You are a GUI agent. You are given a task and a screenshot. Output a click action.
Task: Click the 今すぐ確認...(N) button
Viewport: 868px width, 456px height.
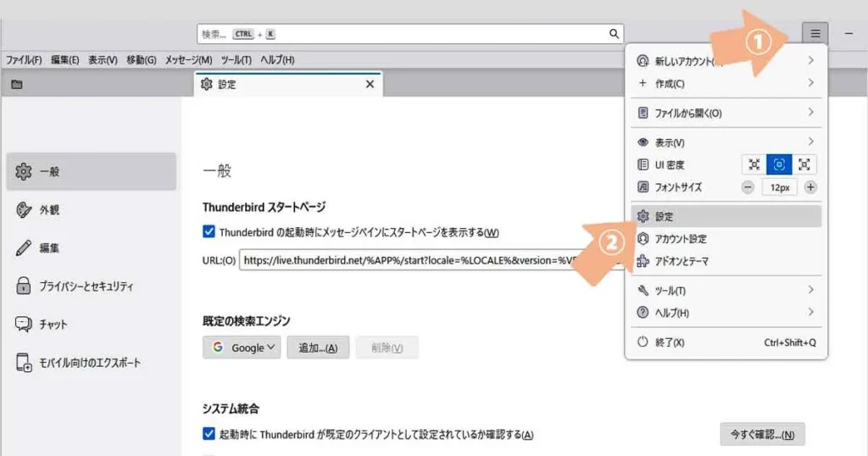click(762, 435)
